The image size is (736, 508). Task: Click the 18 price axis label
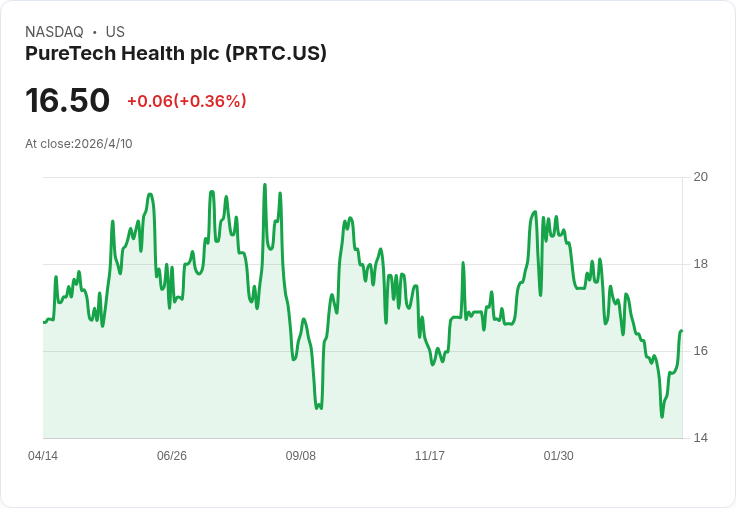click(701, 264)
